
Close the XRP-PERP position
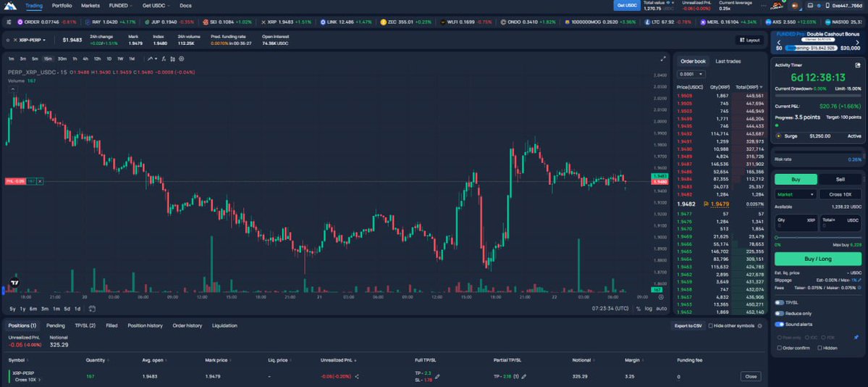(751, 376)
